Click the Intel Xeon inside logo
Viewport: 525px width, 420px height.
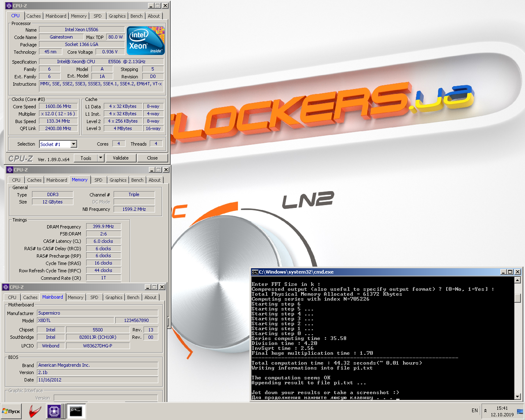click(146, 40)
